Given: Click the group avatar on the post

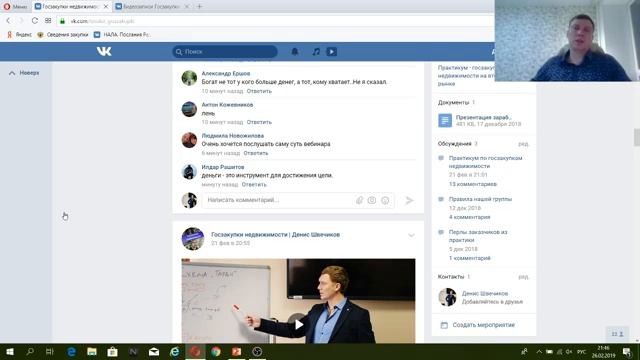Looking at the screenshot, I should click(193, 238).
